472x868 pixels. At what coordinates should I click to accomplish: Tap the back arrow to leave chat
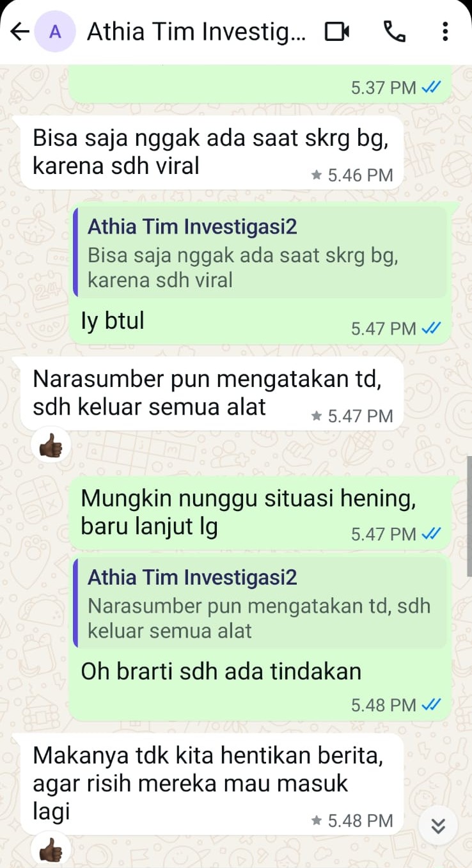click(x=20, y=31)
